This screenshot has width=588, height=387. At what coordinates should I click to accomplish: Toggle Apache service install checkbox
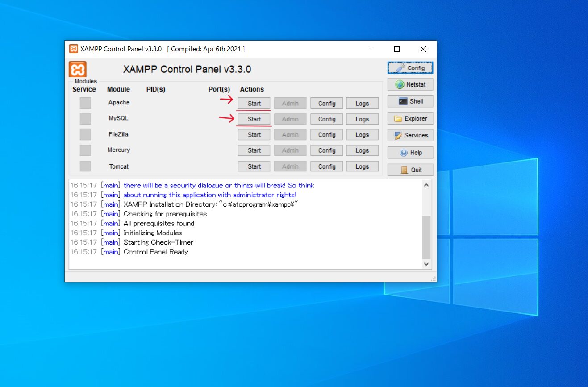click(85, 103)
